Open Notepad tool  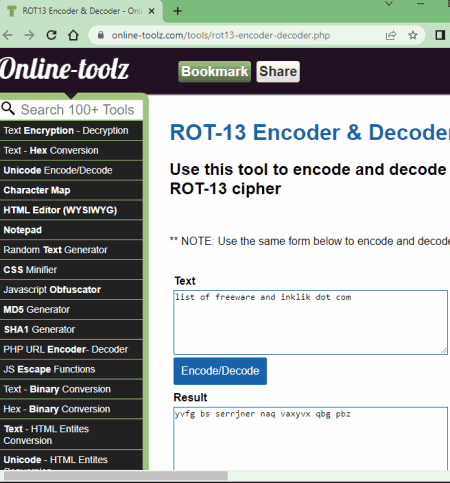click(x=71, y=230)
